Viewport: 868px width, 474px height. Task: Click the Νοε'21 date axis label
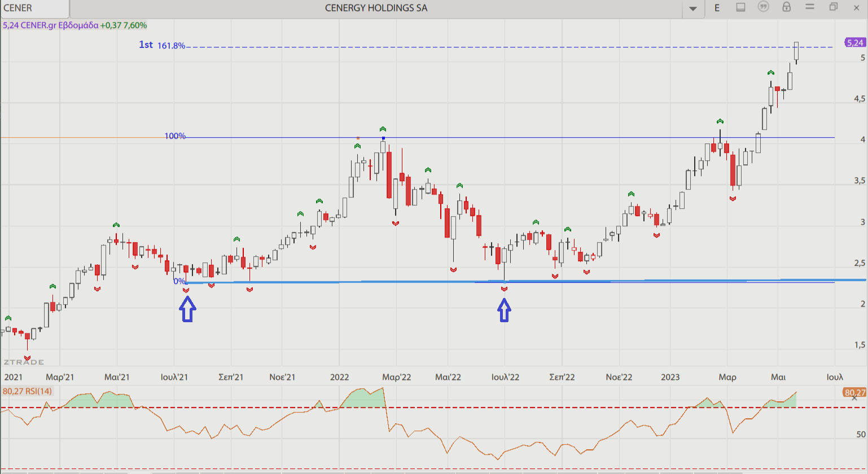tap(283, 377)
